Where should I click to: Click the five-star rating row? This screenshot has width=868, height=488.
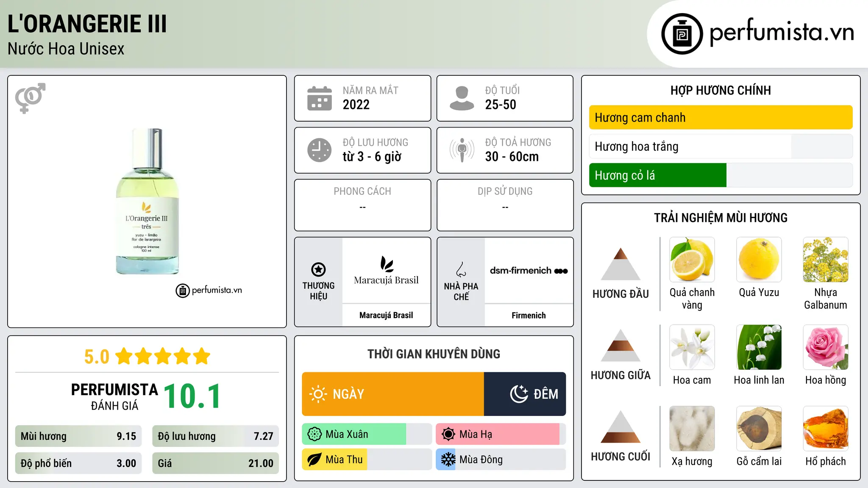(x=163, y=356)
